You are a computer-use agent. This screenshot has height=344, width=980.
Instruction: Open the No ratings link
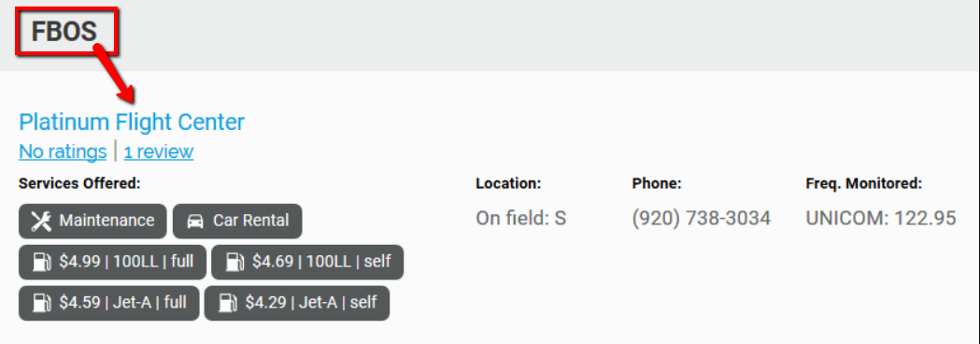point(63,151)
